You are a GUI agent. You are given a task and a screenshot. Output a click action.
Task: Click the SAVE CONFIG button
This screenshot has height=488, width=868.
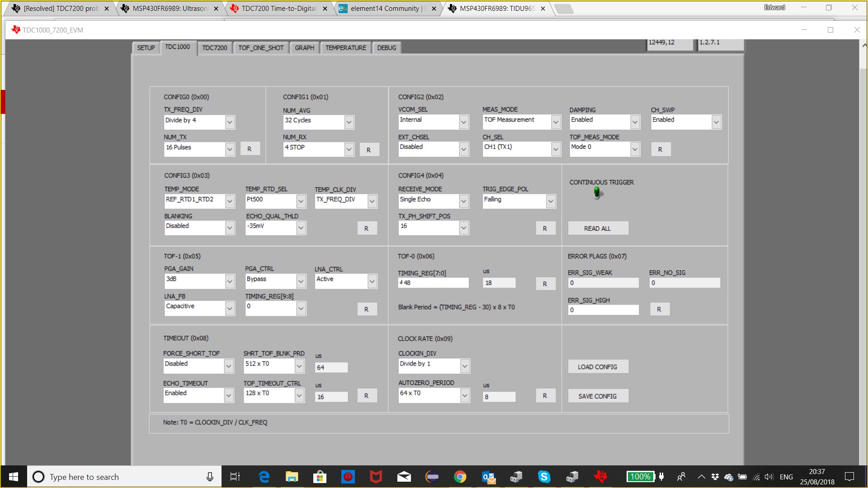[598, 396]
